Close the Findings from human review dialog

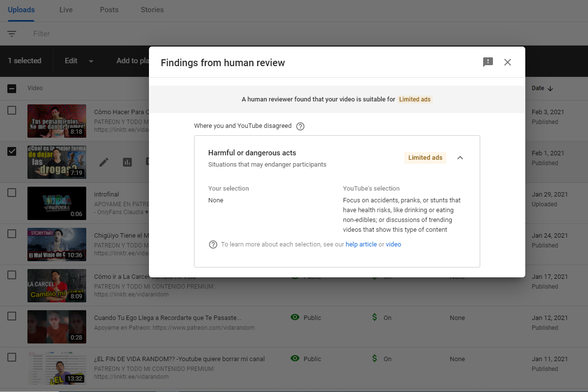click(508, 62)
